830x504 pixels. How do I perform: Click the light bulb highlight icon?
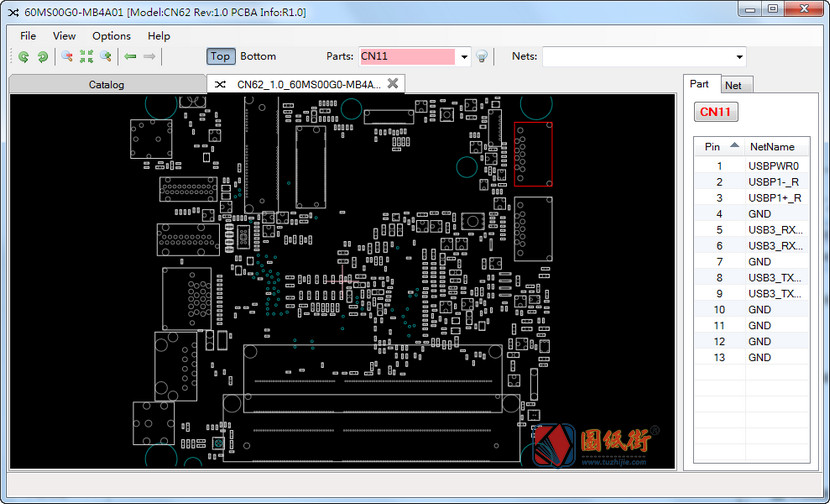[x=481, y=56]
